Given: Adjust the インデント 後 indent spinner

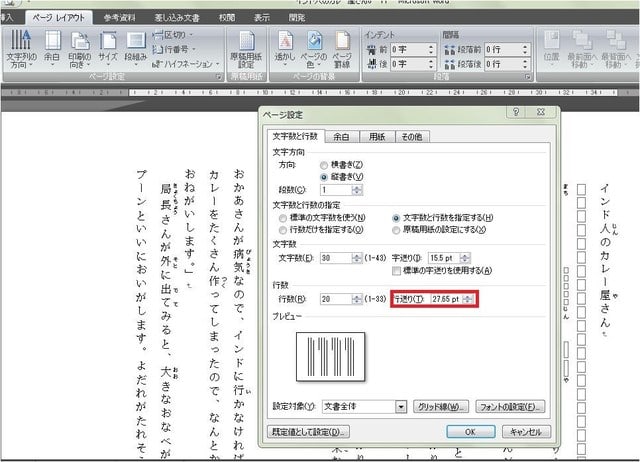Looking at the screenshot, I should 431,64.
